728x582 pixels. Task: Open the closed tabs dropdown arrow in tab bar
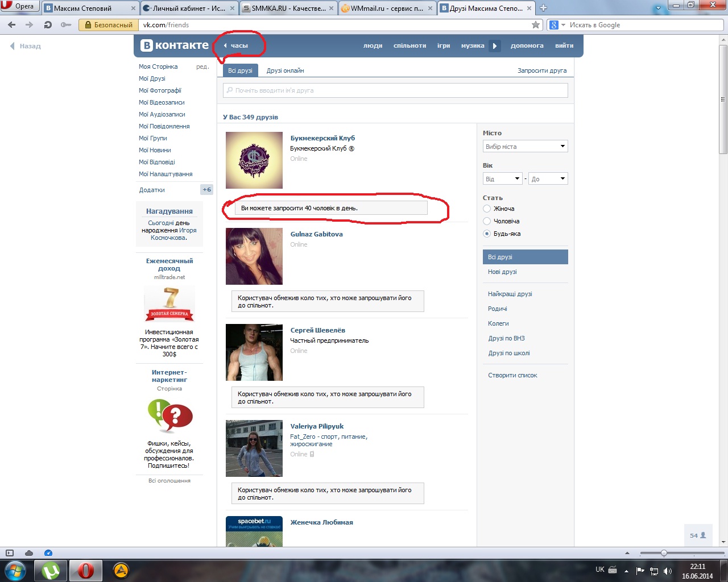[658, 8]
